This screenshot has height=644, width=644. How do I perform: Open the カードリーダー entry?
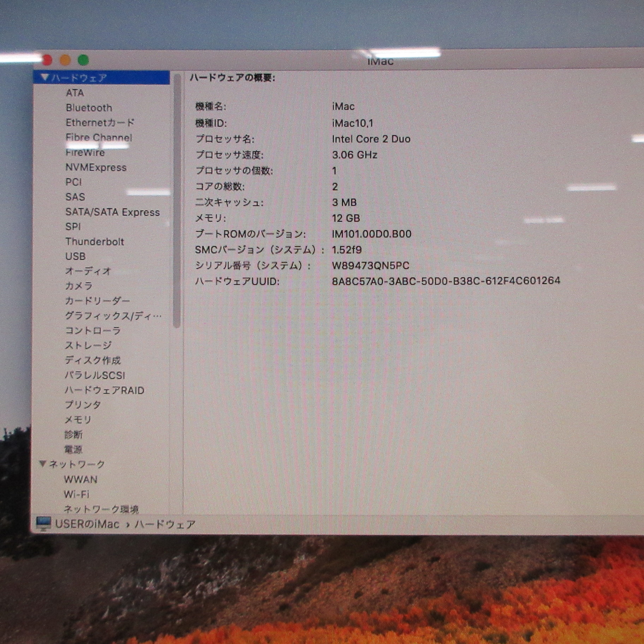click(x=97, y=301)
